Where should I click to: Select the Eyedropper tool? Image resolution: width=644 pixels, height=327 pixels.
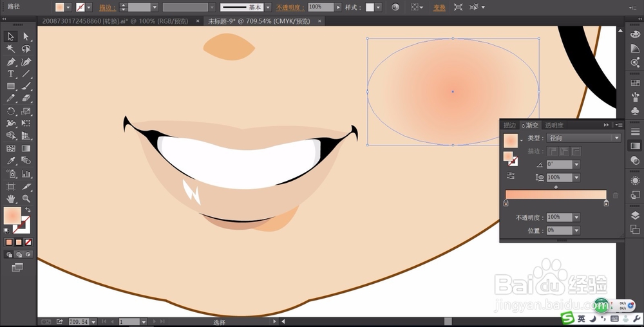[11, 161]
